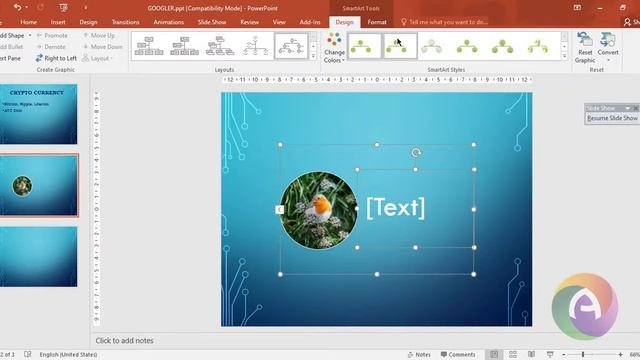Image resolution: width=640 pixels, height=360 pixels.
Task: Select SmartArt Tools Format tab
Action: tap(377, 22)
